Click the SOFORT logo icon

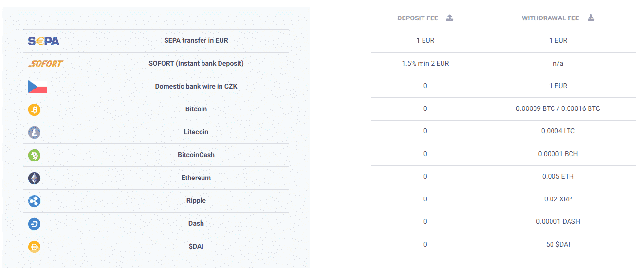(46, 64)
